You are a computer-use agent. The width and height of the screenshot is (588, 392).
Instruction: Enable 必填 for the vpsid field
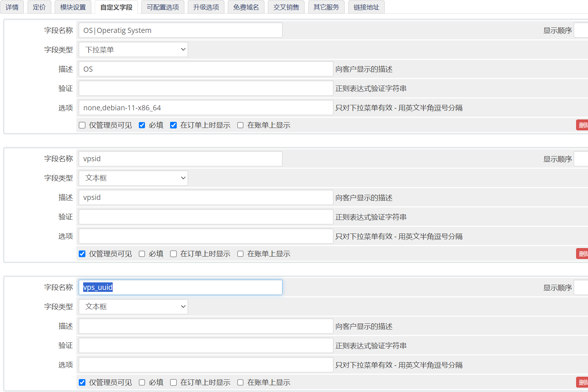tap(142, 254)
